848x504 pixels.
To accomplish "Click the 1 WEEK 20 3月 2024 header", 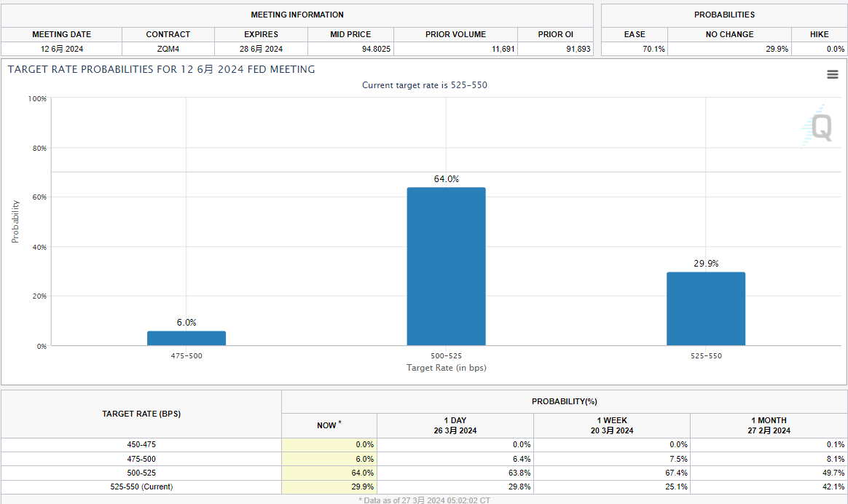I will (x=611, y=425).
